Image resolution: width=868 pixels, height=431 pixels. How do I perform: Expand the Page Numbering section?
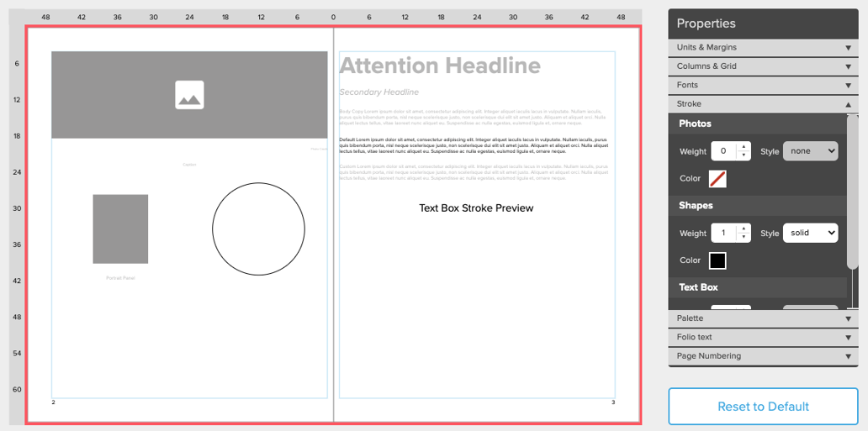pyautogui.click(x=763, y=356)
